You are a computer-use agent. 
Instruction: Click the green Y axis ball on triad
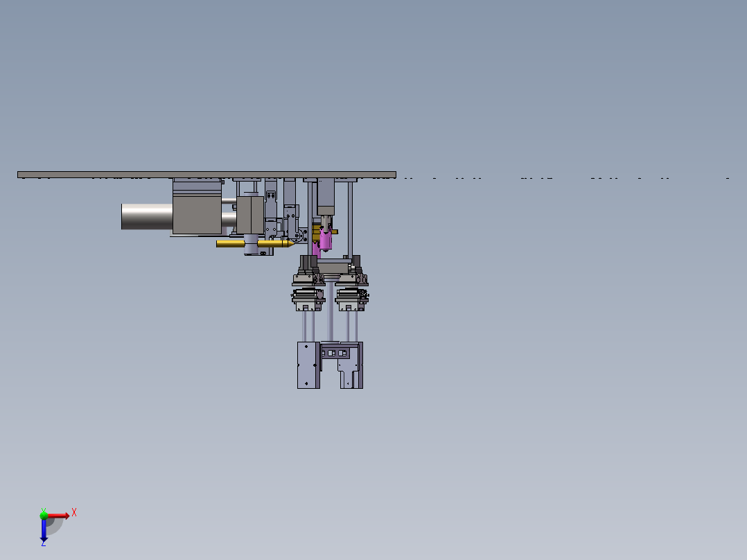[44, 515]
